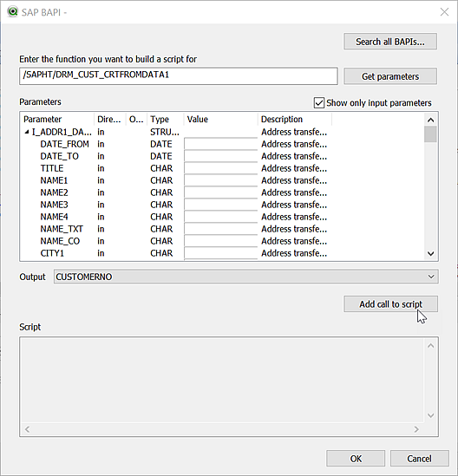458x476 pixels.
Task: Cancel the SAP BAPI dialog
Action: click(x=419, y=459)
